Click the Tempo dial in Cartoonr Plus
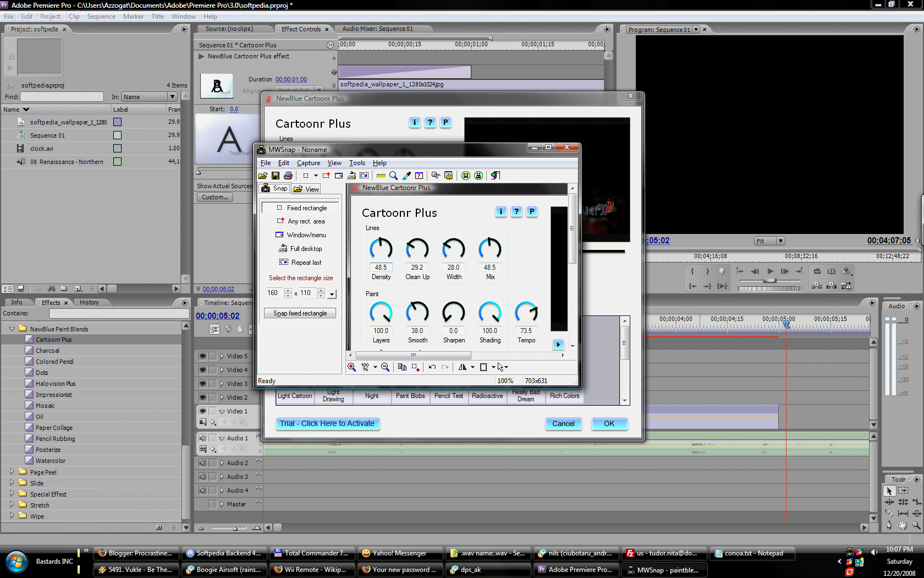Screen dimensions: 924x578 526,312
